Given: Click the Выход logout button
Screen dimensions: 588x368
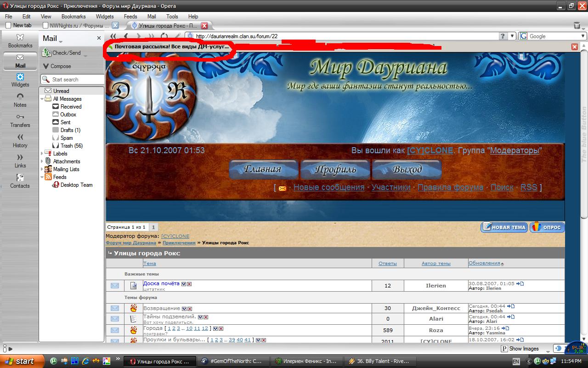Looking at the screenshot, I should coord(407,169).
